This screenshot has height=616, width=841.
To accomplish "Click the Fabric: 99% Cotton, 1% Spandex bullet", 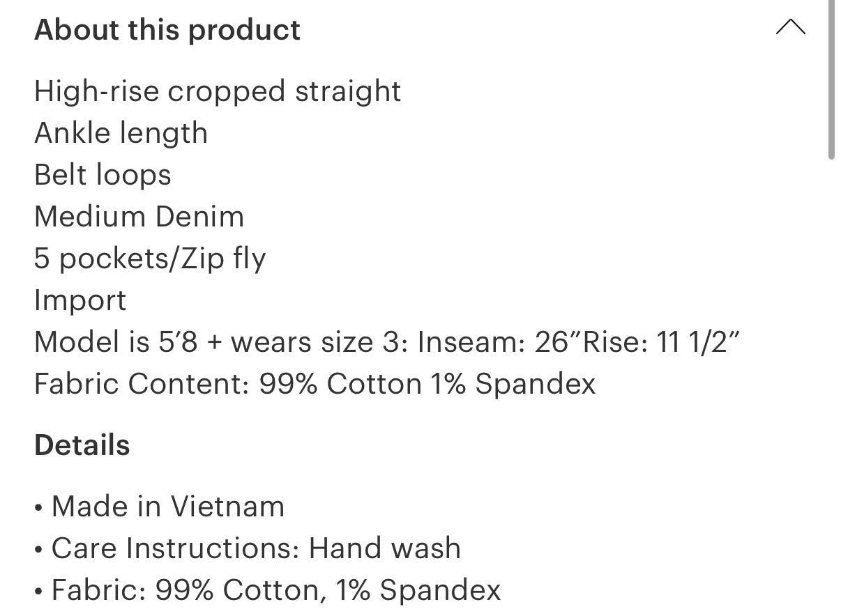I will pyautogui.click(x=275, y=590).
